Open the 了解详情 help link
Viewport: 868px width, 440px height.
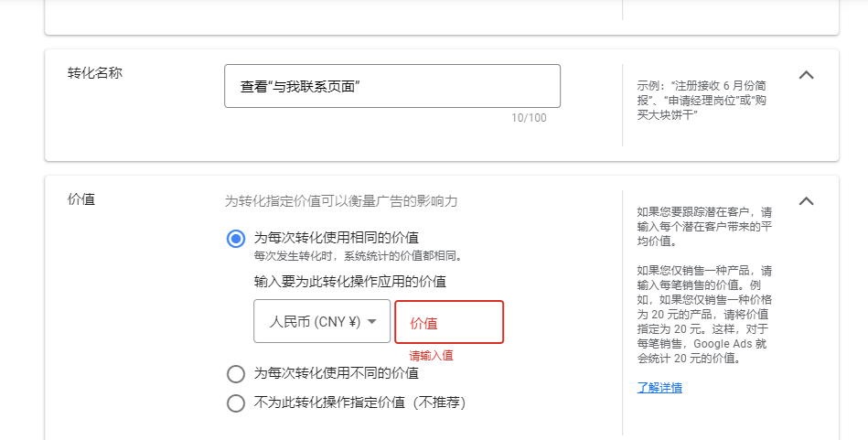659,388
